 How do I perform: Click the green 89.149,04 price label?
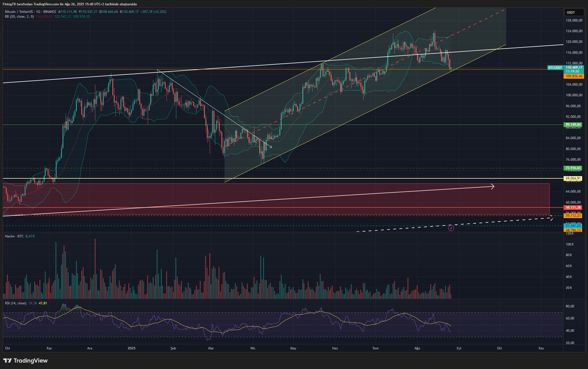[x=572, y=125]
